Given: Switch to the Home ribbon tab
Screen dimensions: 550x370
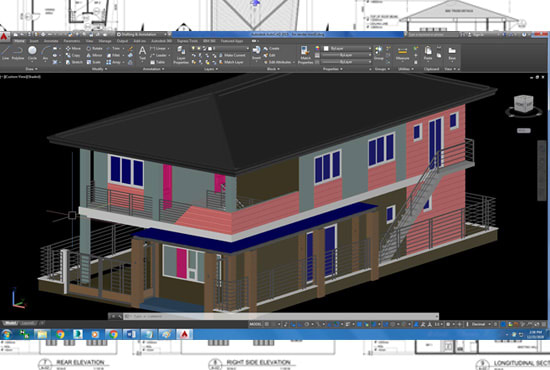Looking at the screenshot, I should click(x=19, y=41).
